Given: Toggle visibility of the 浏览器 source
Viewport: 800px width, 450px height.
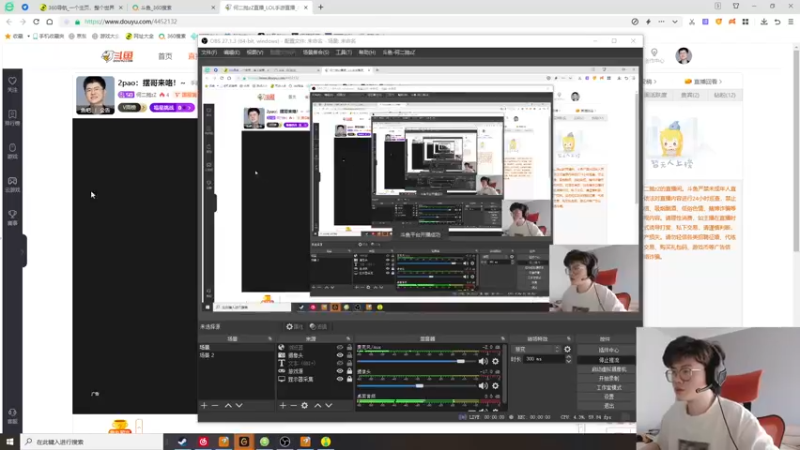Looking at the screenshot, I should coord(340,347).
